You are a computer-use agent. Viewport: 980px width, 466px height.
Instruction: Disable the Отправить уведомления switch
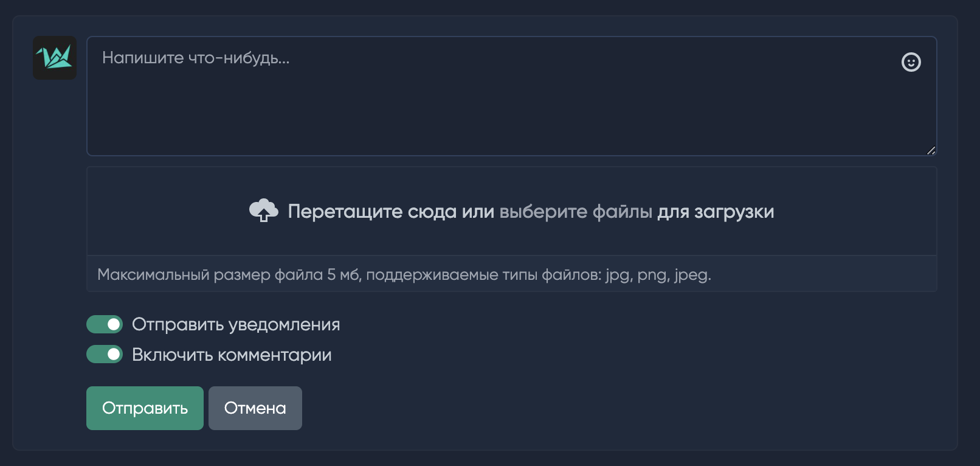[x=105, y=324]
